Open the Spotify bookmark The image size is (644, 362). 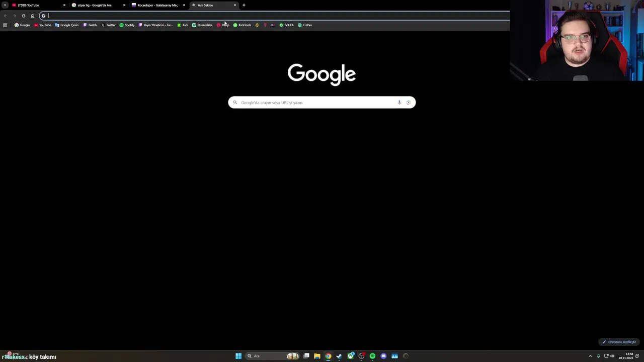pos(127,25)
